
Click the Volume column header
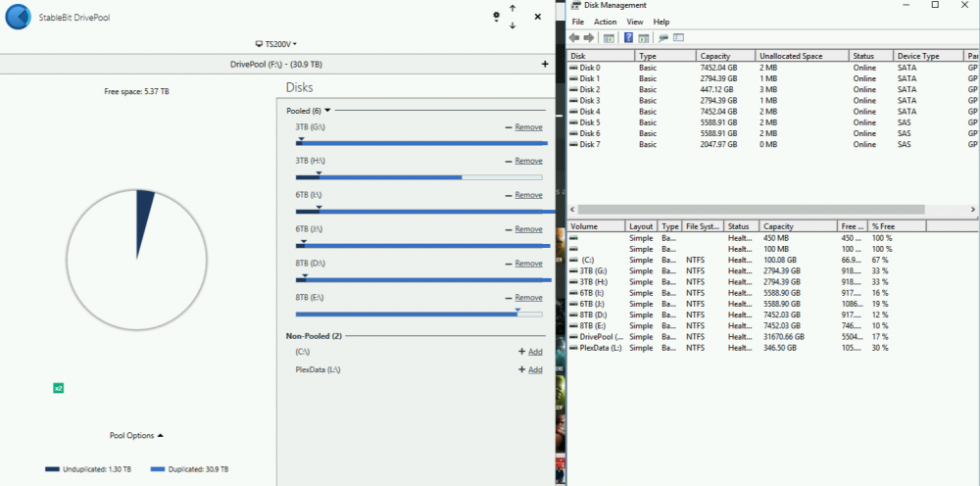tap(596, 226)
